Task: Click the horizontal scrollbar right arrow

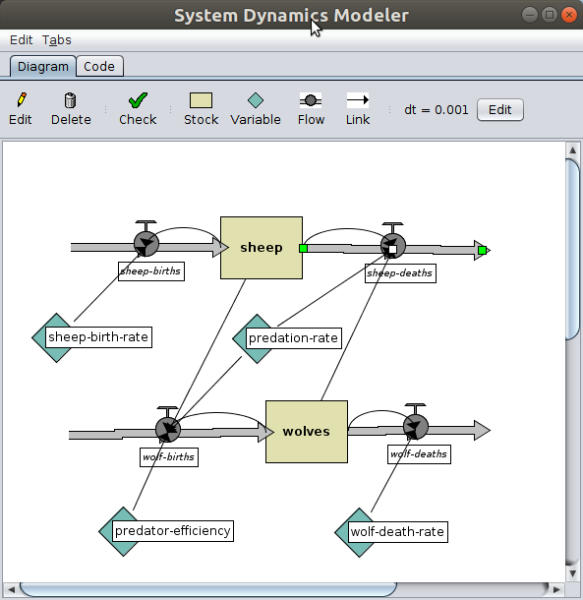Action: 557,590
